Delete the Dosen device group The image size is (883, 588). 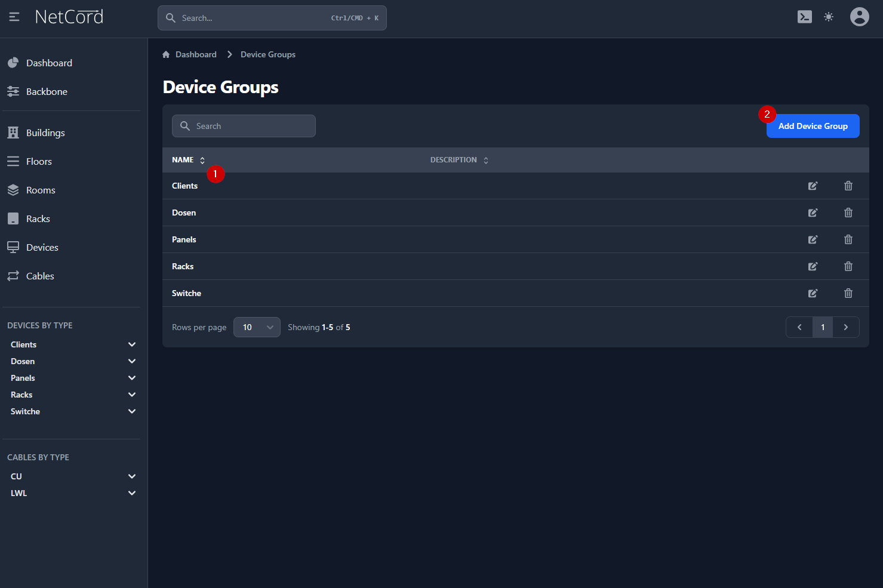coord(848,213)
